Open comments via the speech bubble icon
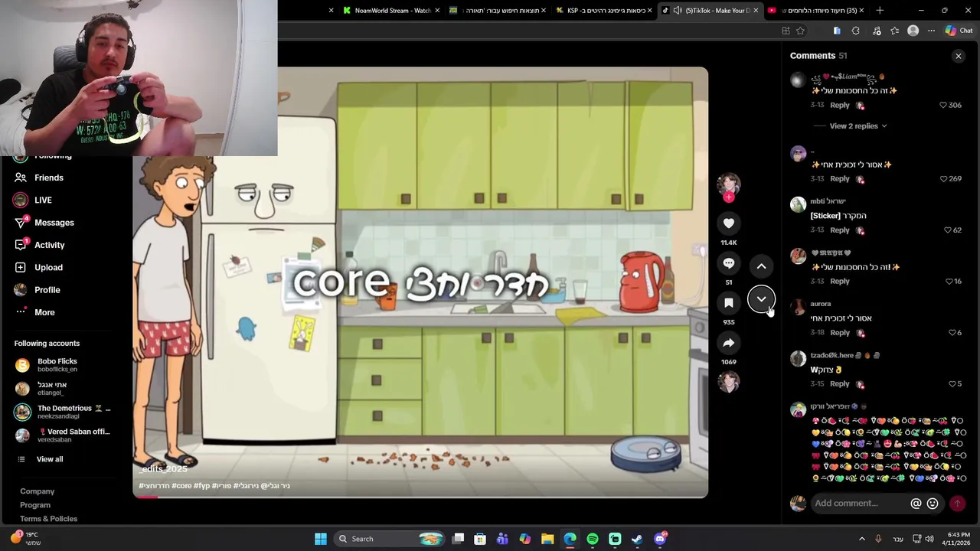This screenshot has height=551, width=980. (x=729, y=263)
